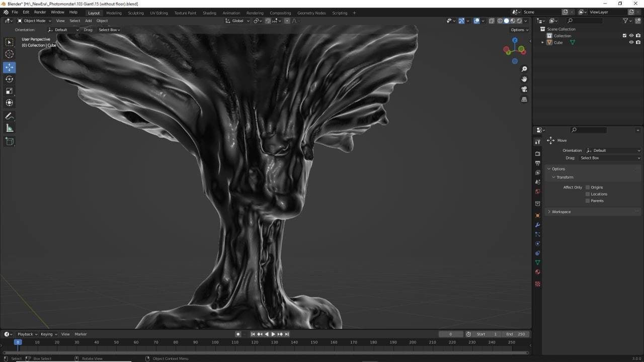
Task: Disable Cube in renders via camera icon
Action: [638, 42]
